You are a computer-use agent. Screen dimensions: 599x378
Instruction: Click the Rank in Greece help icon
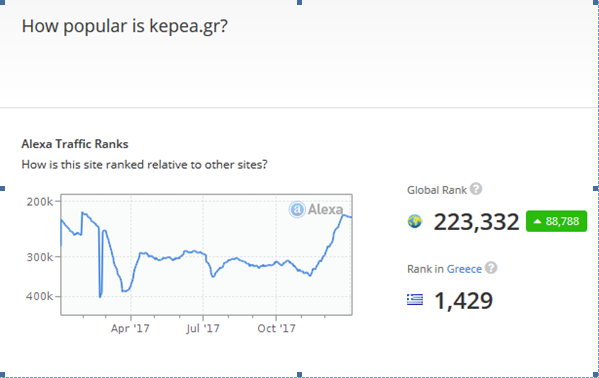(x=491, y=268)
